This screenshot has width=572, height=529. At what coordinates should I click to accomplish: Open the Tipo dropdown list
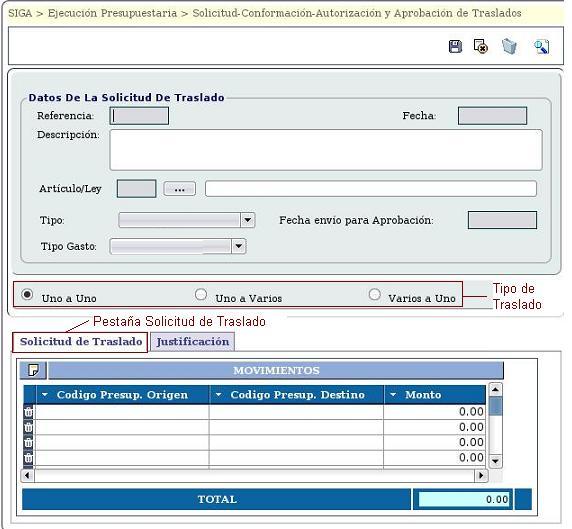click(x=247, y=220)
